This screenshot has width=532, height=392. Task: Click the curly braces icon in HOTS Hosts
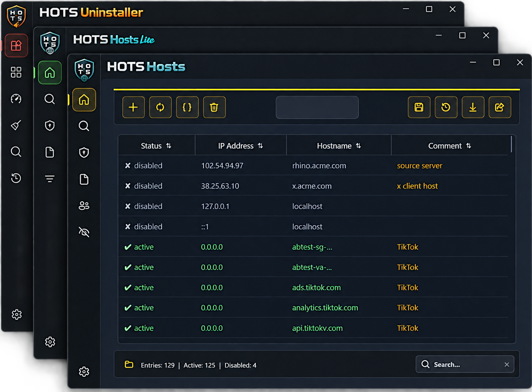(187, 107)
